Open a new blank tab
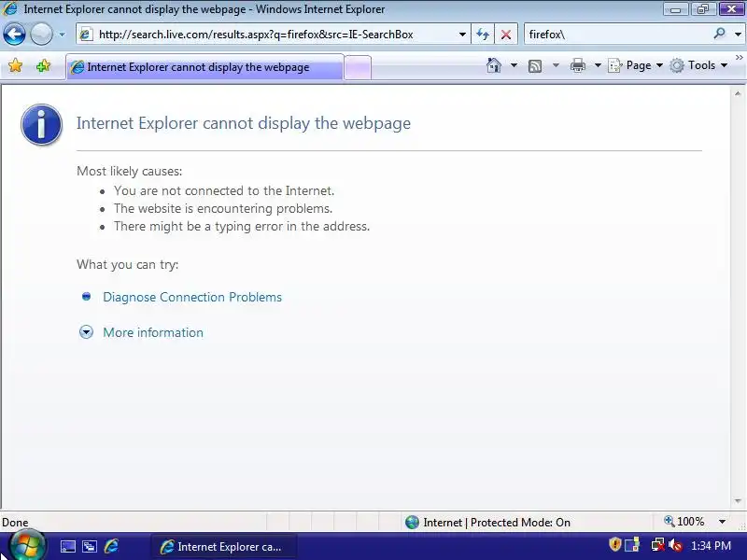This screenshot has height=560, width=747. pyautogui.click(x=358, y=67)
